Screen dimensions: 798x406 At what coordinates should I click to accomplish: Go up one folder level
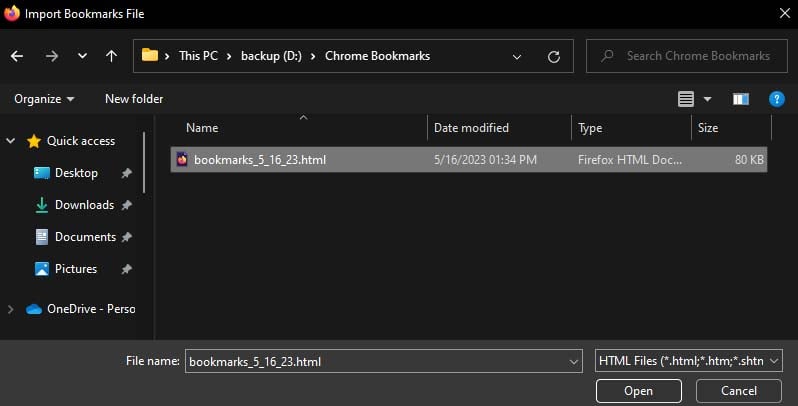(112, 56)
